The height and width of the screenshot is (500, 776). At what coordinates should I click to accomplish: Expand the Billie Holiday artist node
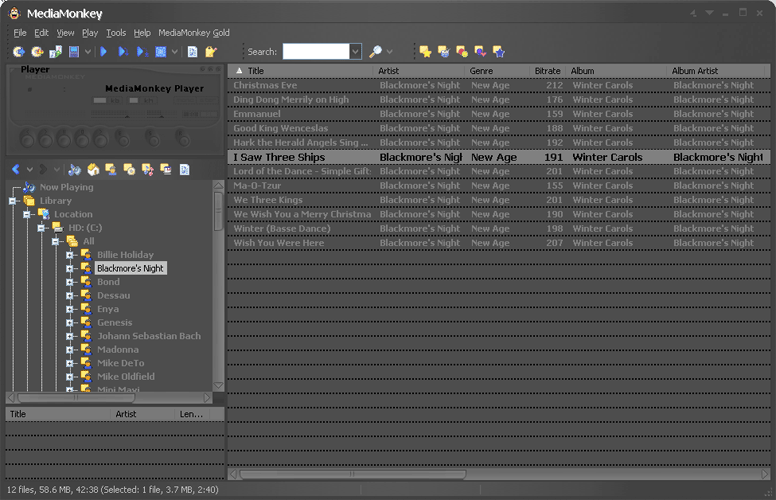coord(70,255)
